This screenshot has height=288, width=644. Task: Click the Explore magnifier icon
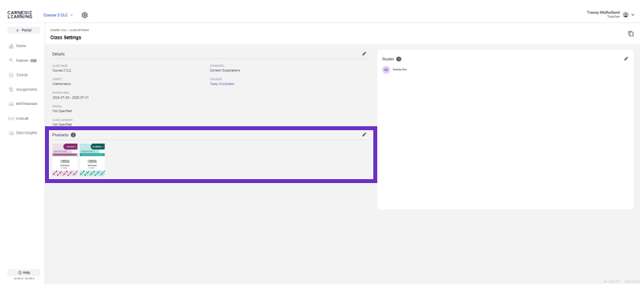click(x=11, y=61)
